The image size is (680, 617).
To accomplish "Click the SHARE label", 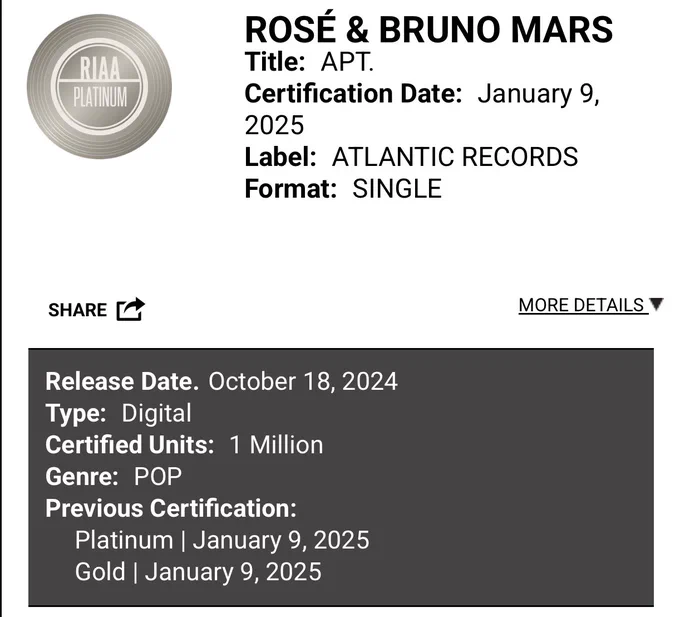I will 78,310.
